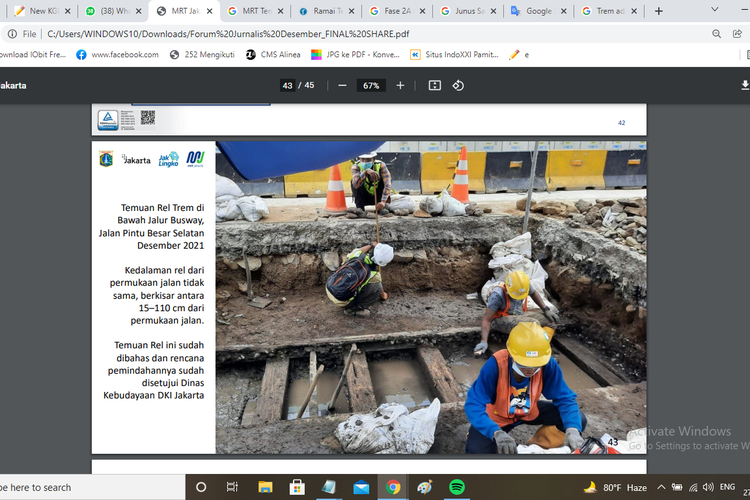Open a new browser tab
This screenshot has height=500, width=750.
[x=659, y=11]
